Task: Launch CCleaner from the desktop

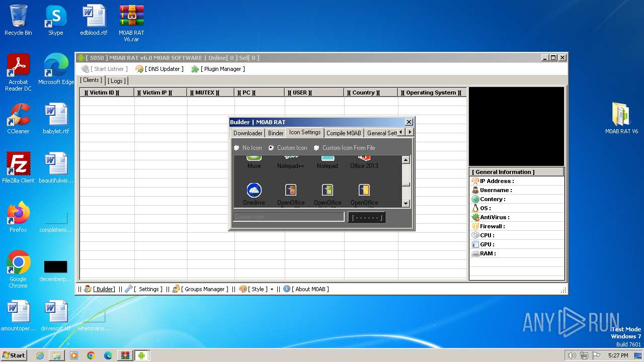Action: (18, 119)
